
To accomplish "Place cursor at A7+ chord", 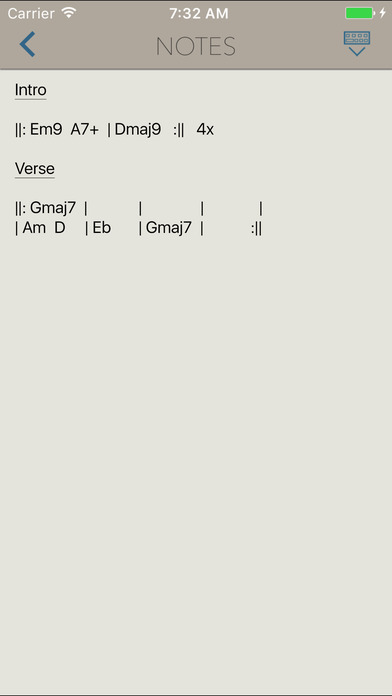I will [85, 130].
